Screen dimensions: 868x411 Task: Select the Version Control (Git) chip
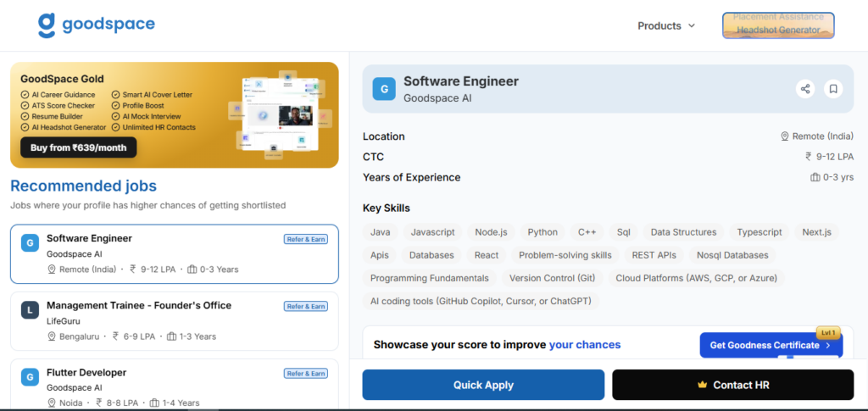tap(553, 278)
